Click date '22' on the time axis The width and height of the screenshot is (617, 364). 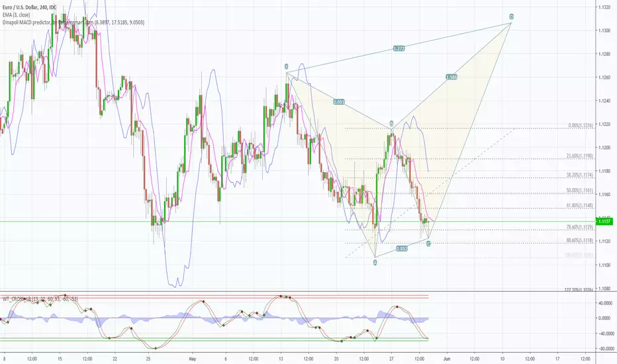(115, 359)
